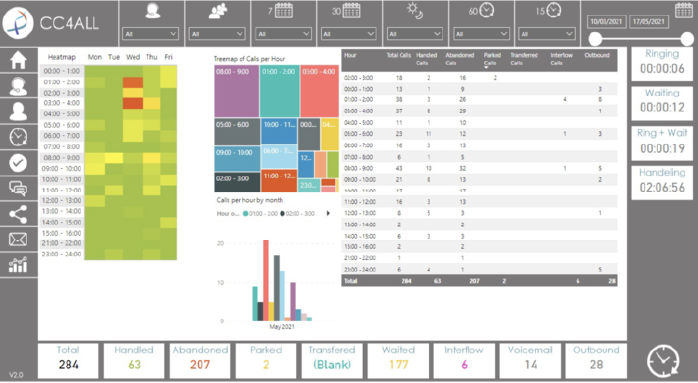Click the calendar icon above date range
This screenshot has height=383, width=698.
(x=683, y=10)
